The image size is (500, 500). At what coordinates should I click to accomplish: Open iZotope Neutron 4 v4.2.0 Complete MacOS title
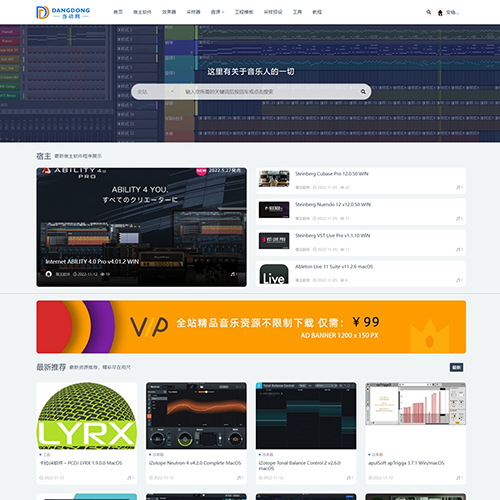tap(195, 463)
